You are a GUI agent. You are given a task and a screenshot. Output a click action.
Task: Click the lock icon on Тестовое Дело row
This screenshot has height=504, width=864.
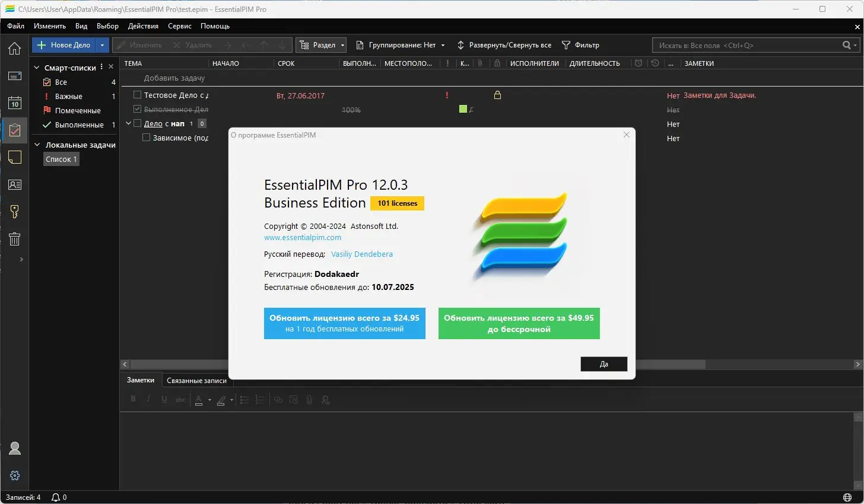(x=497, y=95)
